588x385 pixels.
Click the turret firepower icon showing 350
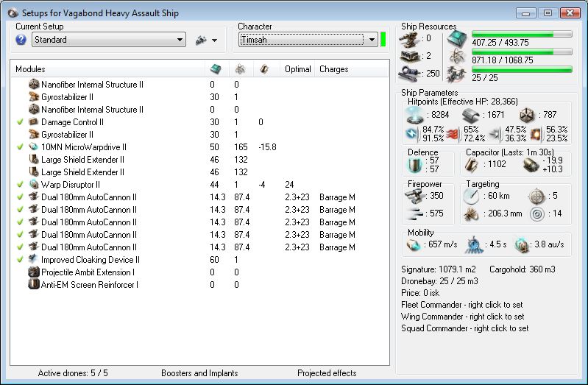point(414,196)
